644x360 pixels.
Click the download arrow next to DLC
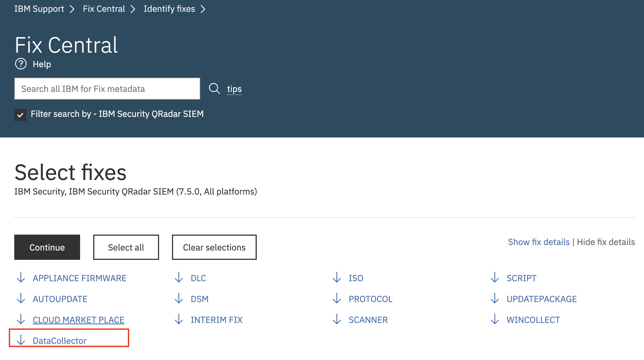click(179, 278)
